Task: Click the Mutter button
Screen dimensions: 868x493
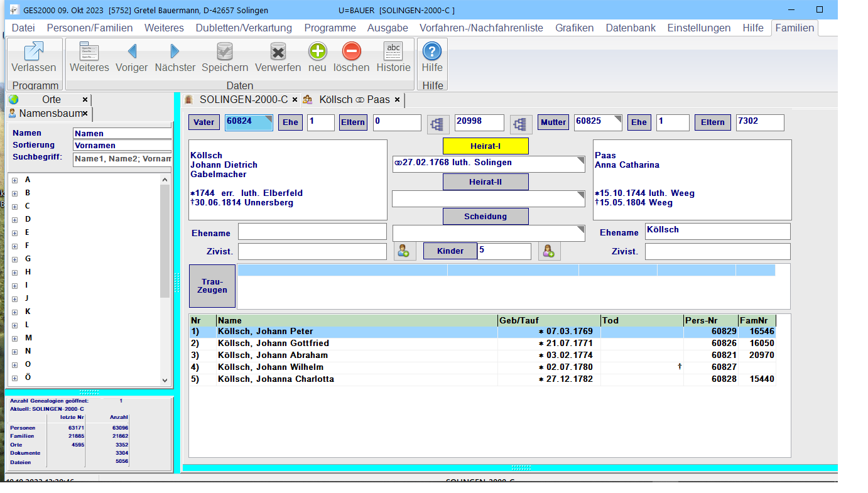Action: point(553,122)
